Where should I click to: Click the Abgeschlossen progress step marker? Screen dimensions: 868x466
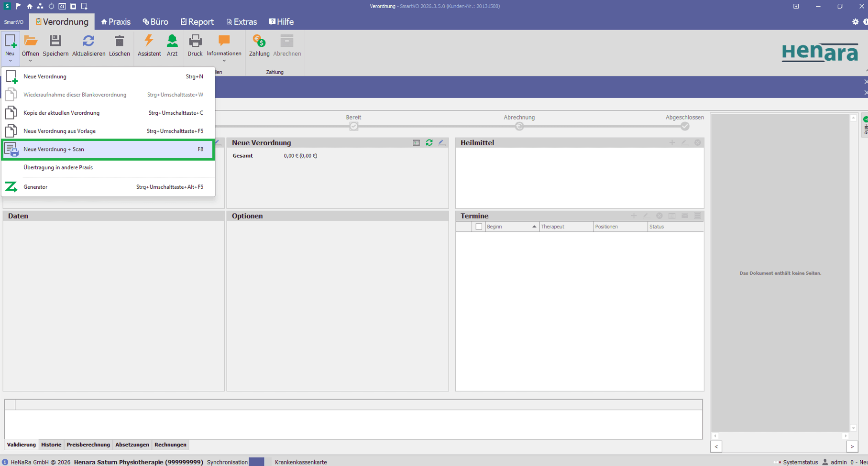[685, 126]
